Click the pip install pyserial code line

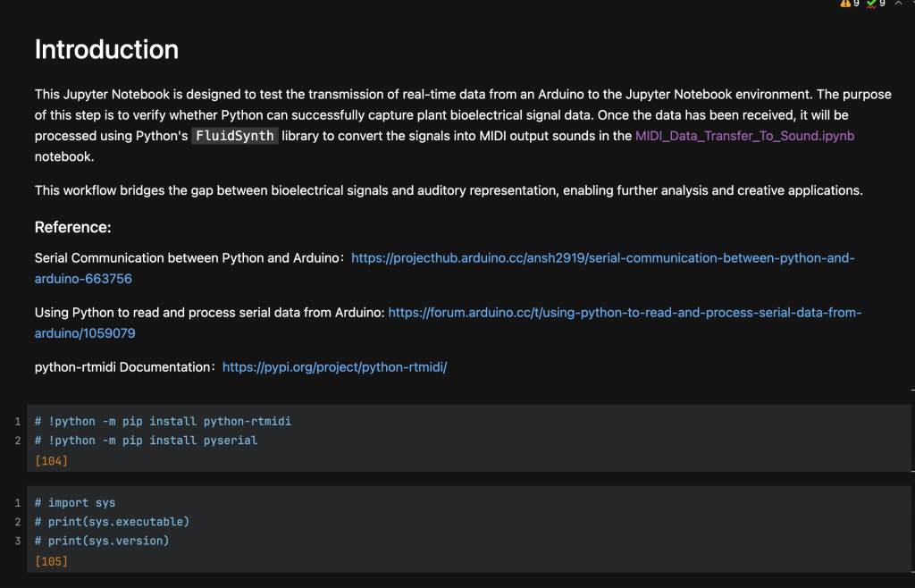tap(146, 441)
